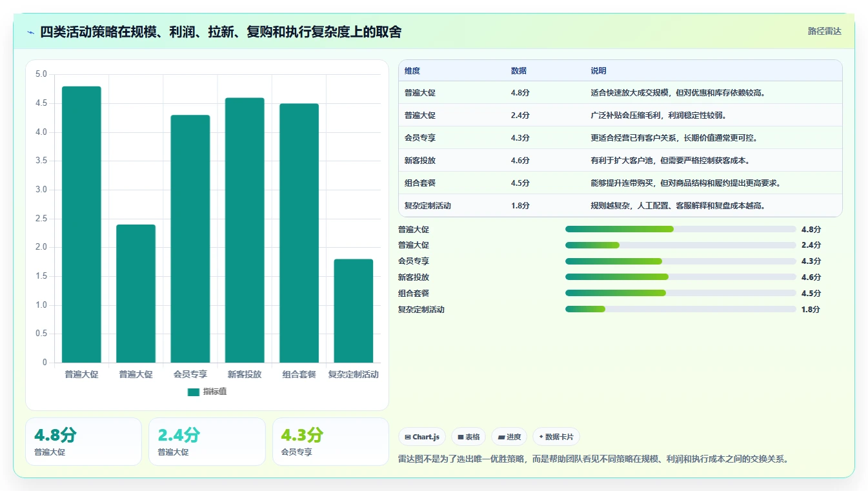Image resolution: width=868 pixels, height=491 pixels.
Task: Click the 数据 column header
Action: (x=519, y=71)
